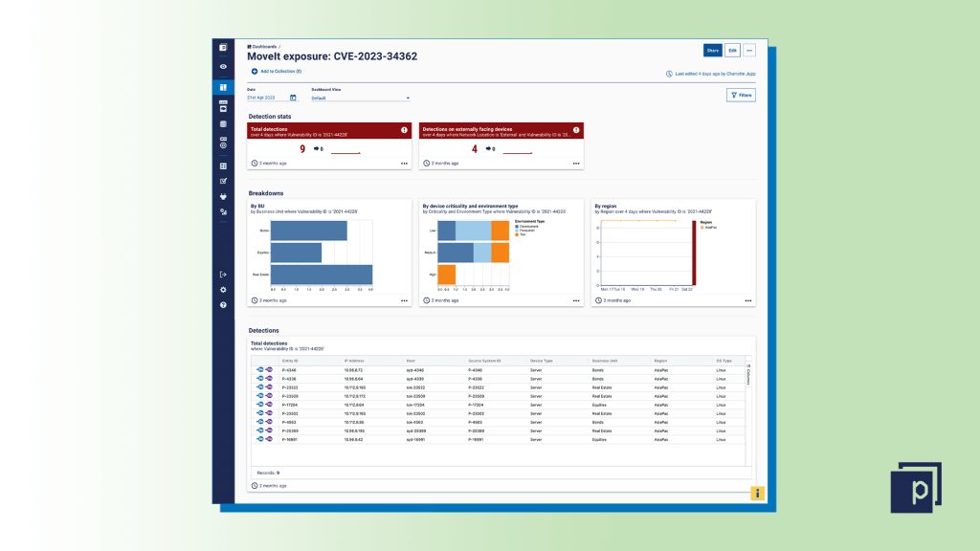Open the top-right more options button
The height and width of the screenshot is (551, 980).
[749, 51]
